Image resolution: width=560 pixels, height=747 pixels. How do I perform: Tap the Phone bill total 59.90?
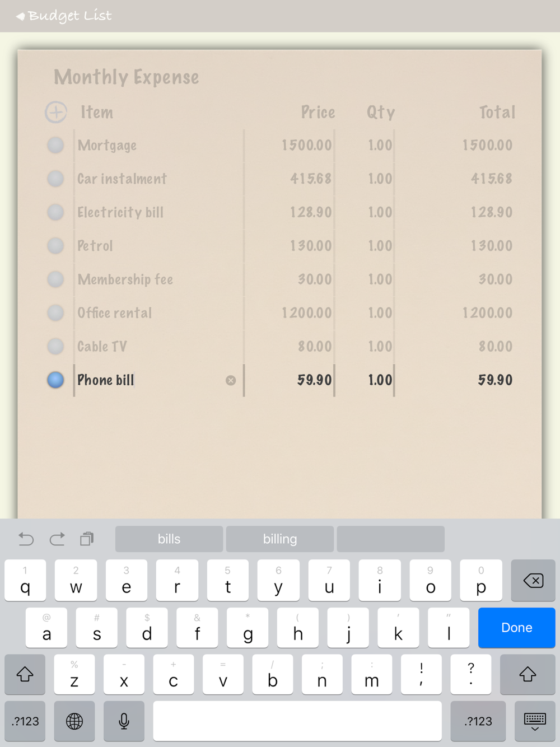(x=495, y=380)
